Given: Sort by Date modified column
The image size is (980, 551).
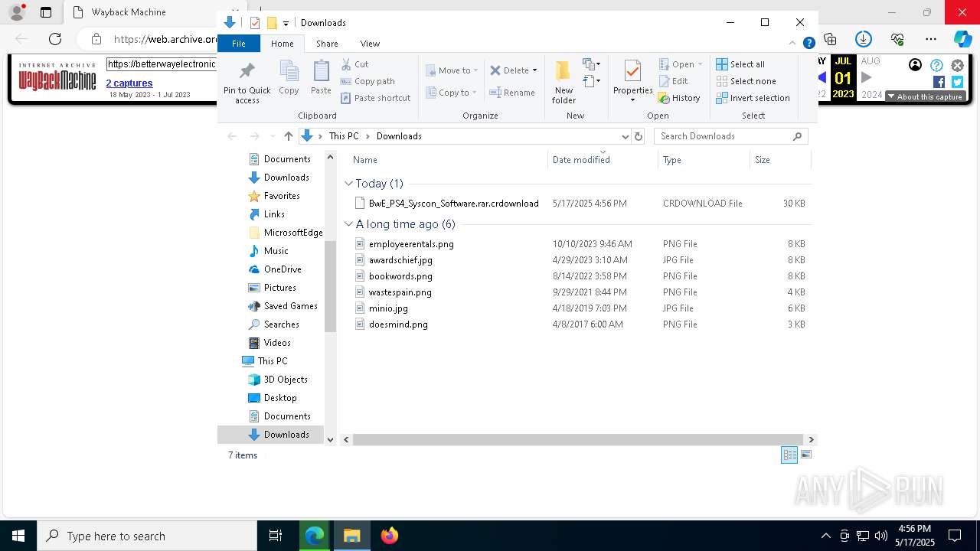Looking at the screenshot, I should click(x=581, y=160).
